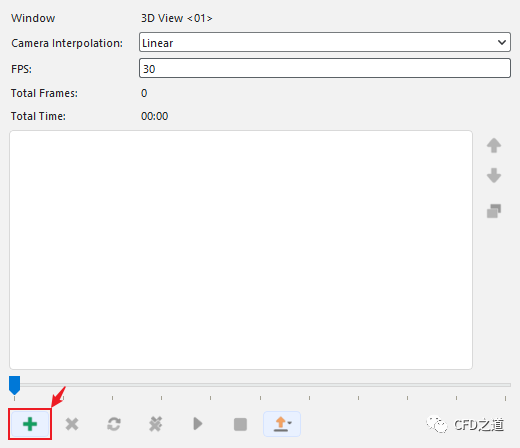
Task: Click the blue timeline slider handle
Action: 14,385
